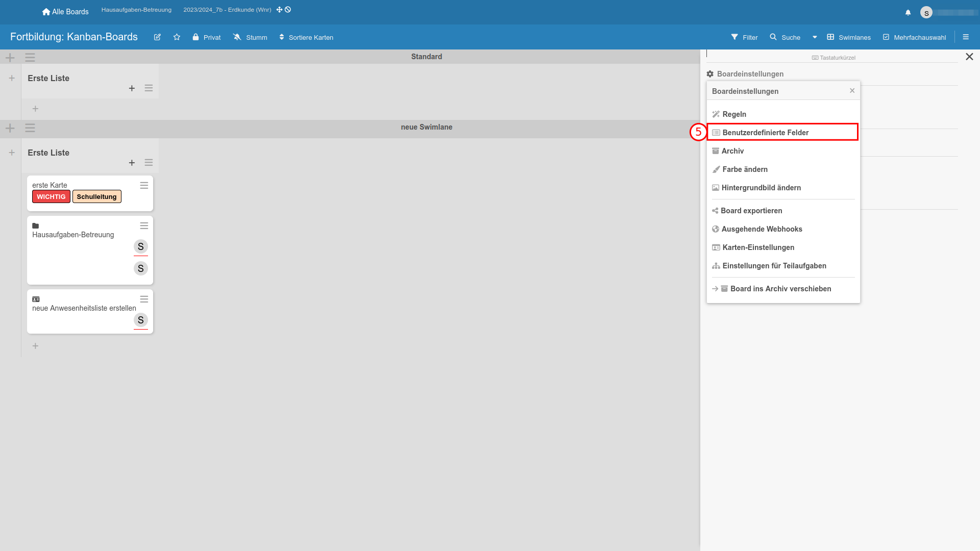980x551 pixels.
Task: Choose Board exportieren from the menu
Action: coord(751,211)
